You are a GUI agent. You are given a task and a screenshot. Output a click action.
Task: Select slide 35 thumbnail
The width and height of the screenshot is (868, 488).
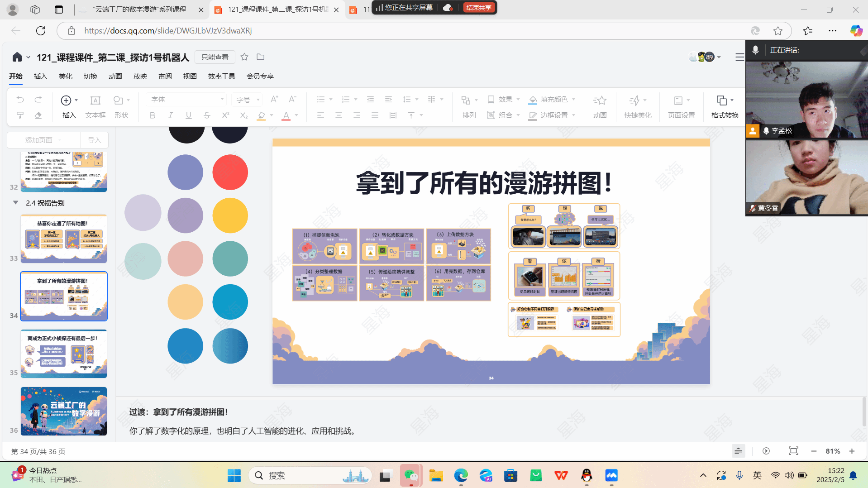pyautogui.click(x=64, y=354)
